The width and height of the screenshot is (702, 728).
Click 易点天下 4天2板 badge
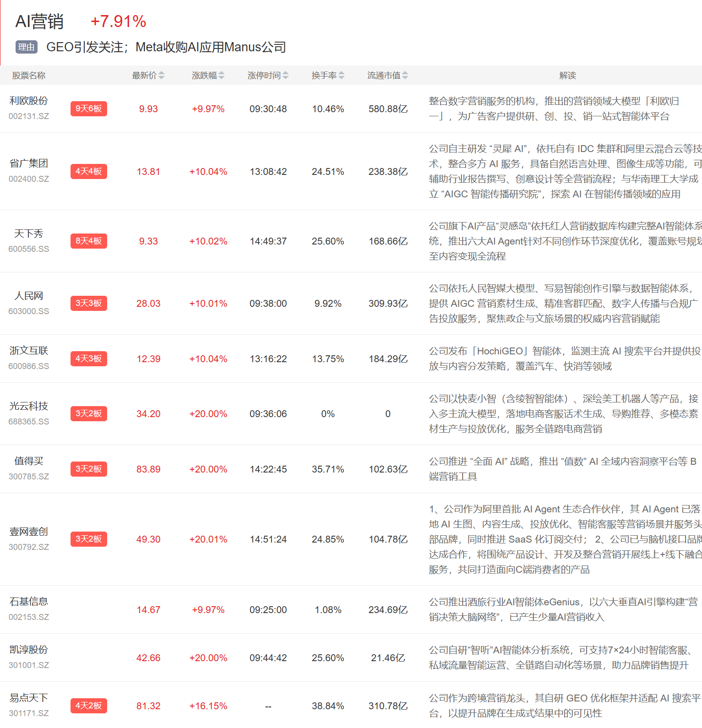[x=88, y=706]
